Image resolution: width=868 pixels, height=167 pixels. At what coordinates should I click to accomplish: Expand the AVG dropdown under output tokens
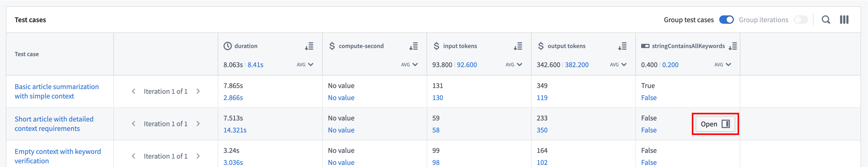pos(618,65)
